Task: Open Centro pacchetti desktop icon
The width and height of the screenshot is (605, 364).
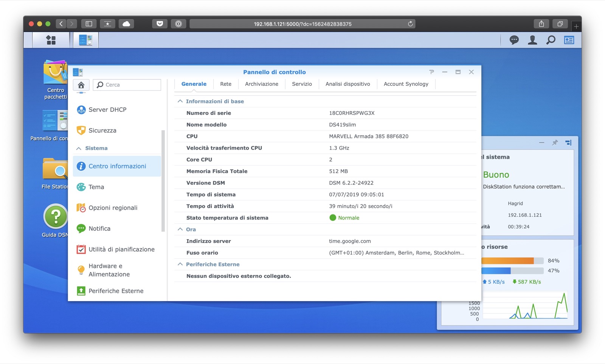Action: pos(55,80)
